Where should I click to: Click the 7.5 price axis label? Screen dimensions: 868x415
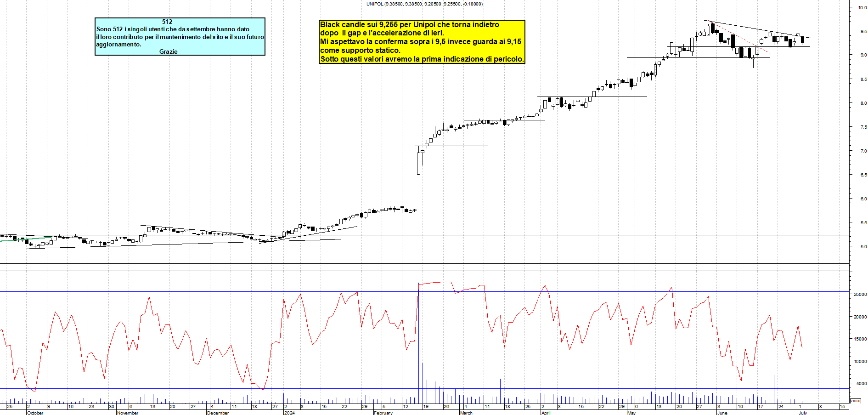pos(863,127)
